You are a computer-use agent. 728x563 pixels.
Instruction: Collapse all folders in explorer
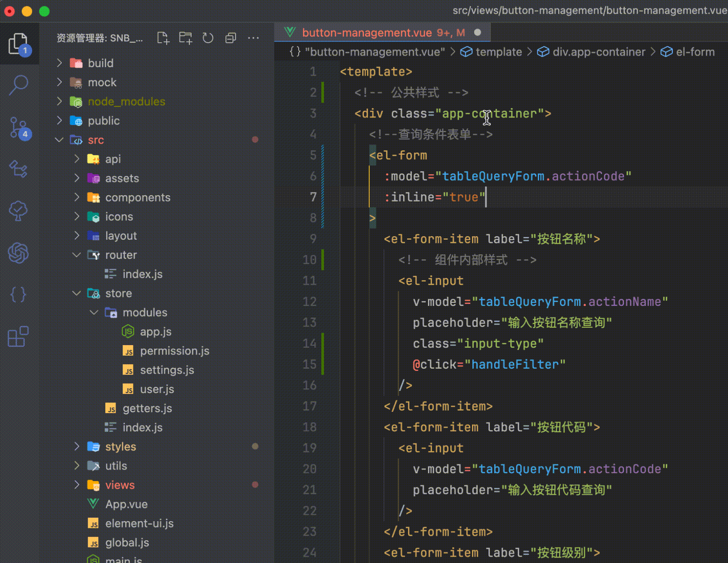pyautogui.click(x=231, y=38)
